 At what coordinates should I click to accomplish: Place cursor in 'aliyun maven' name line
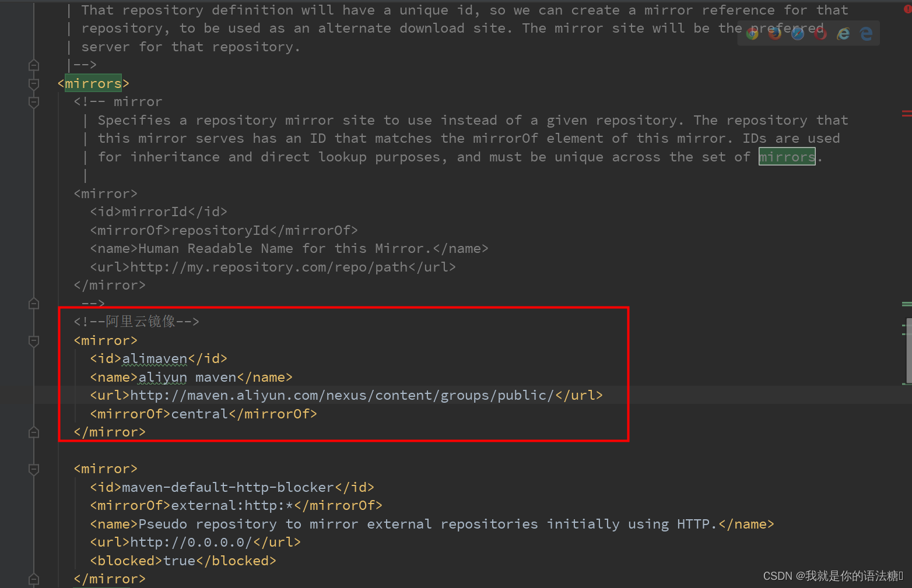[x=191, y=377]
